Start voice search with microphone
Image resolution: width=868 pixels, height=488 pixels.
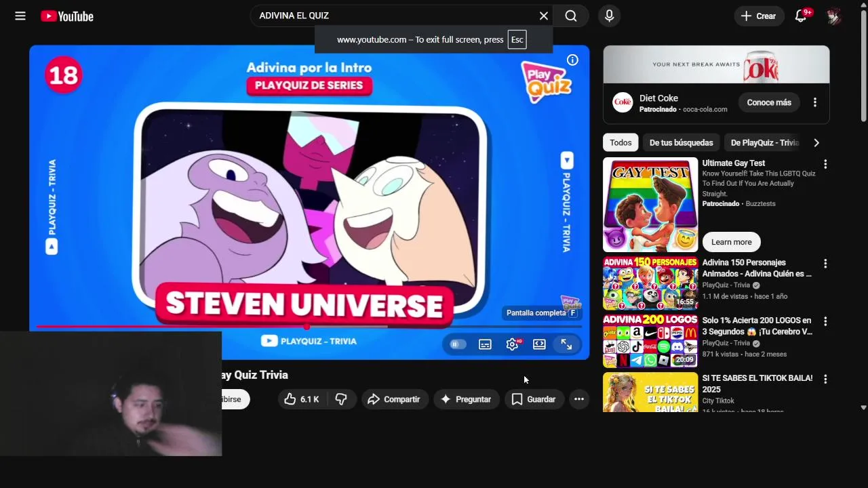point(609,16)
